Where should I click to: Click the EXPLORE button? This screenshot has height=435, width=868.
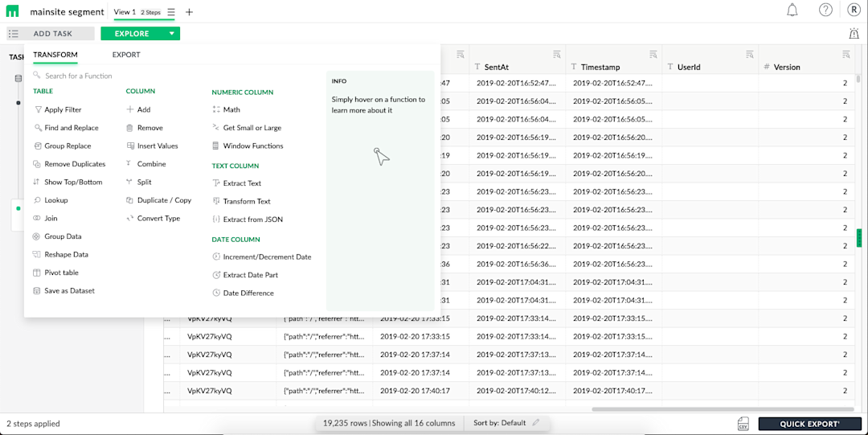(132, 34)
